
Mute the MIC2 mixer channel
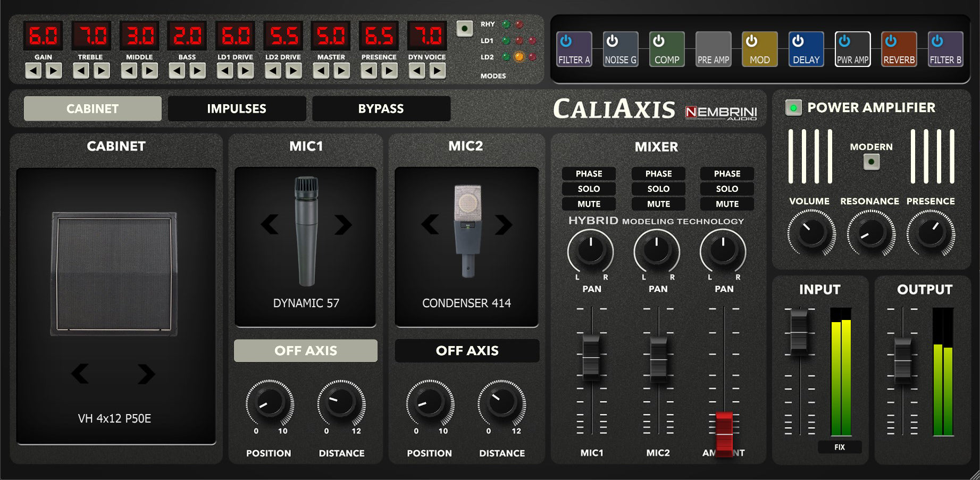tap(658, 204)
